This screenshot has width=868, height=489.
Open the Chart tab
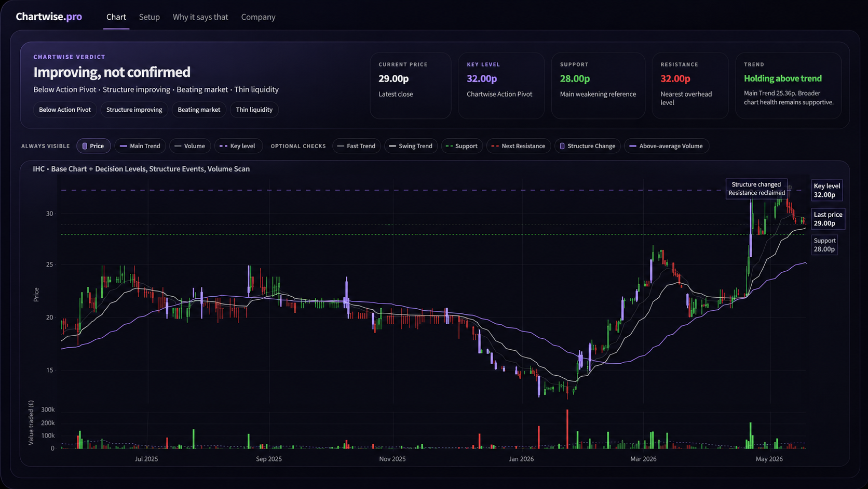coord(116,17)
